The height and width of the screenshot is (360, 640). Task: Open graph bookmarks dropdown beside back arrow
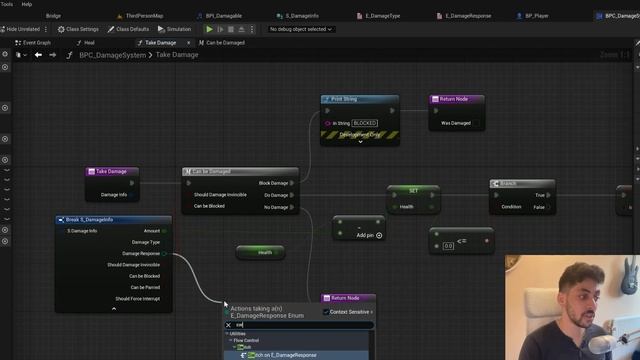click(x=21, y=55)
